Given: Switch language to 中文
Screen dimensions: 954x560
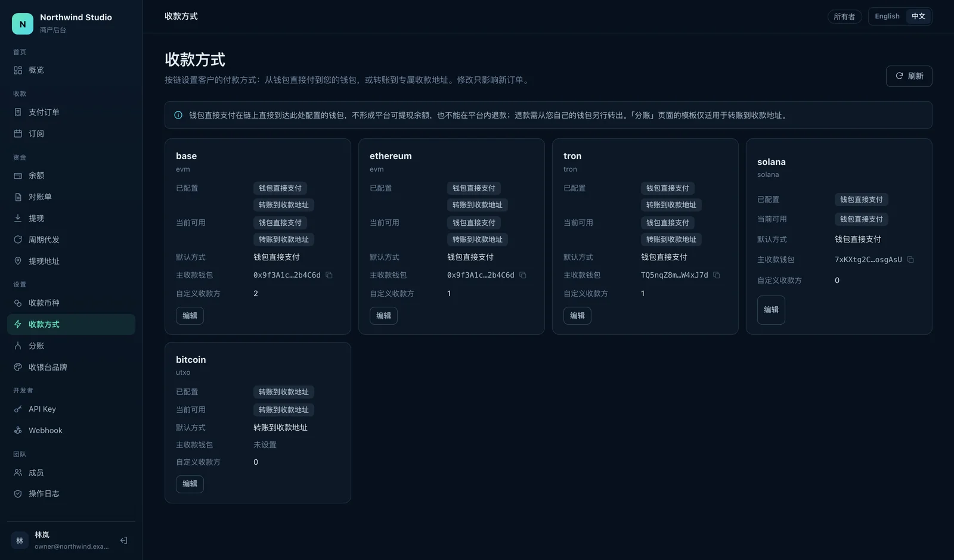Looking at the screenshot, I should [918, 16].
